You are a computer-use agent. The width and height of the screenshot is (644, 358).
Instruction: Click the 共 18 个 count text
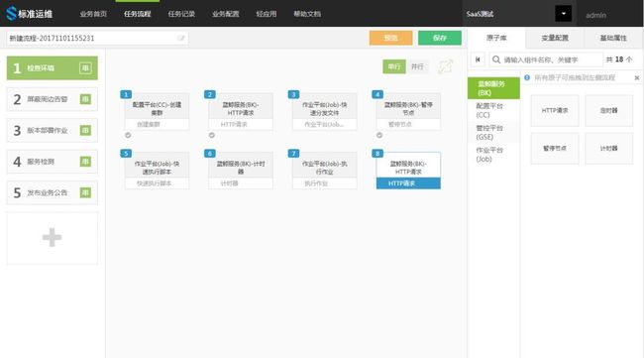tap(619, 60)
